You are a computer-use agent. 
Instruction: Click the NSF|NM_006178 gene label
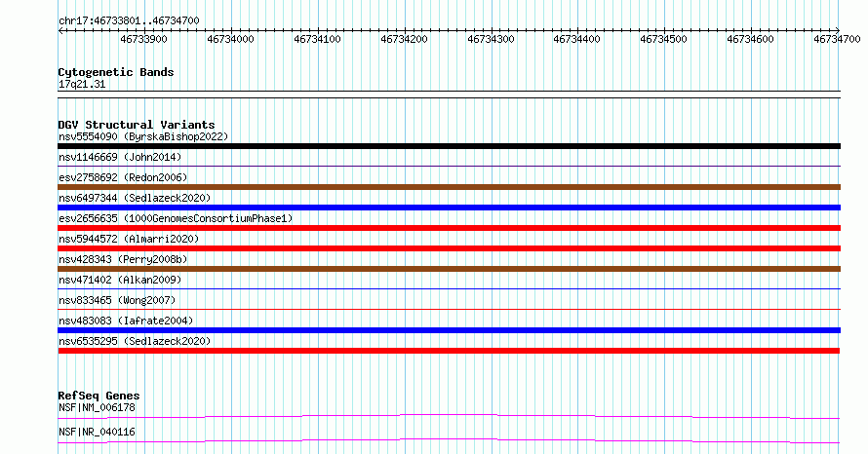pyautogui.click(x=97, y=407)
